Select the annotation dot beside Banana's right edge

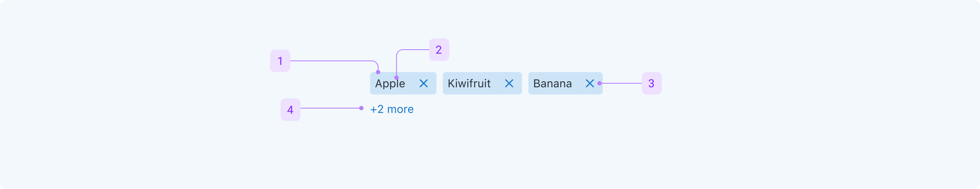click(x=600, y=83)
